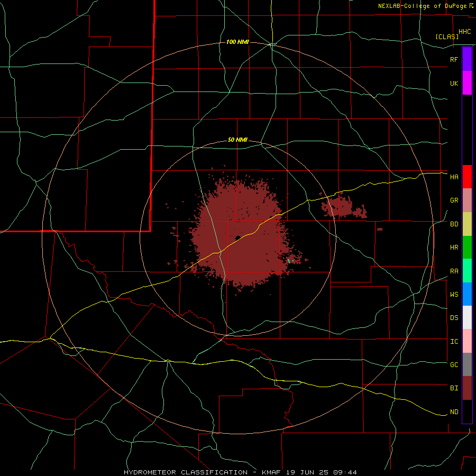Screen dimensions: 476x476
Task: Click the HA red legend swatch
Action: click(x=467, y=177)
